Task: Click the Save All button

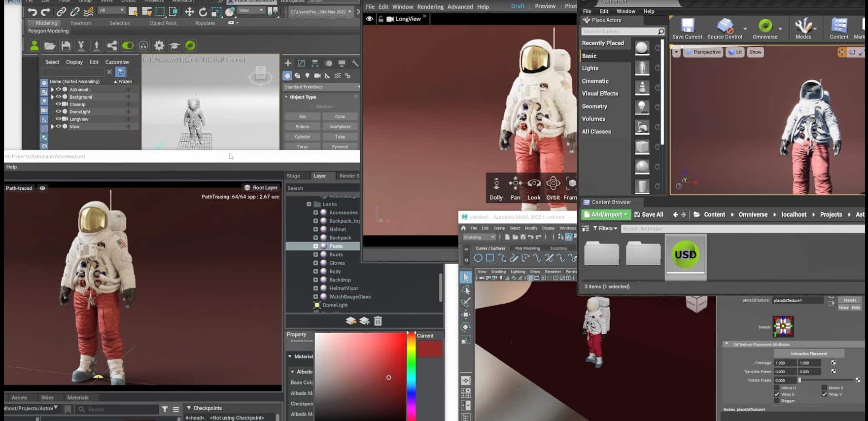Action: point(649,214)
